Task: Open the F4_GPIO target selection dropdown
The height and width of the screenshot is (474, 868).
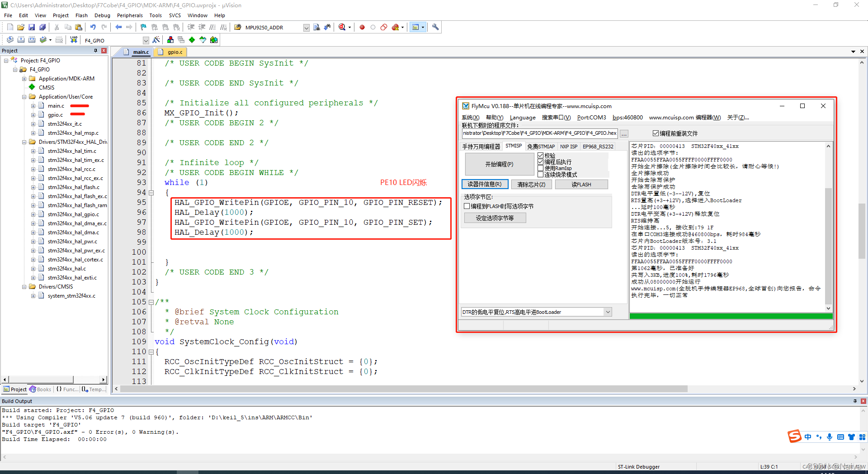Action: point(146,40)
